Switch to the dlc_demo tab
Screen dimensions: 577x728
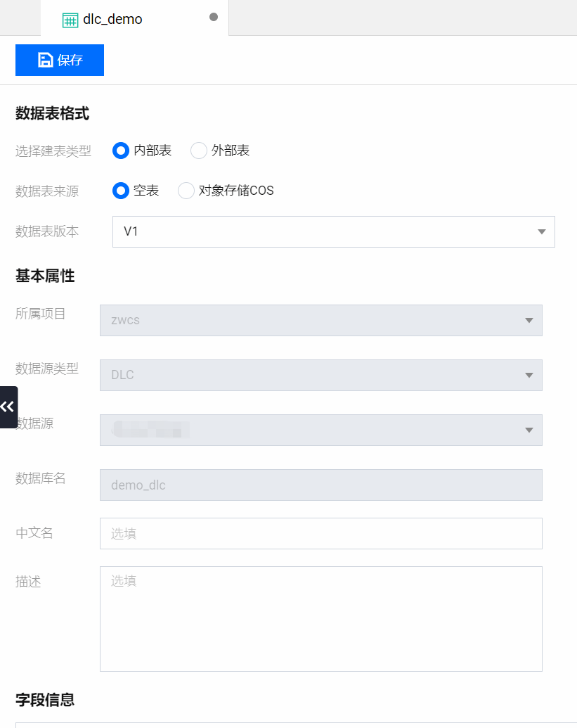point(112,20)
